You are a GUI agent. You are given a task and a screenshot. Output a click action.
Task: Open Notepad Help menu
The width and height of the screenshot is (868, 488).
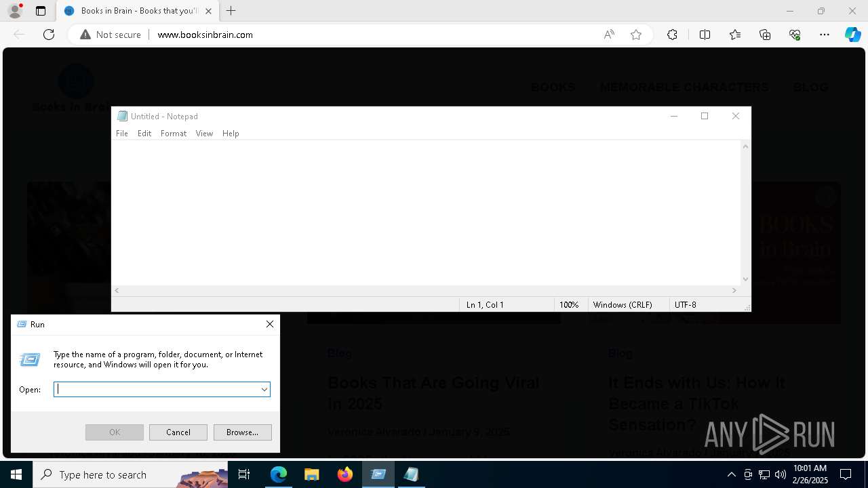pyautogui.click(x=231, y=134)
